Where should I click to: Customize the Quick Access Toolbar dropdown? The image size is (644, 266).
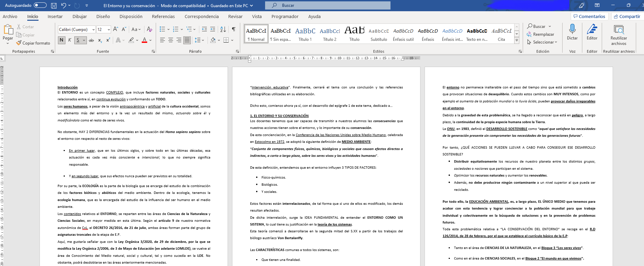pyautogui.click(x=87, y=5)
